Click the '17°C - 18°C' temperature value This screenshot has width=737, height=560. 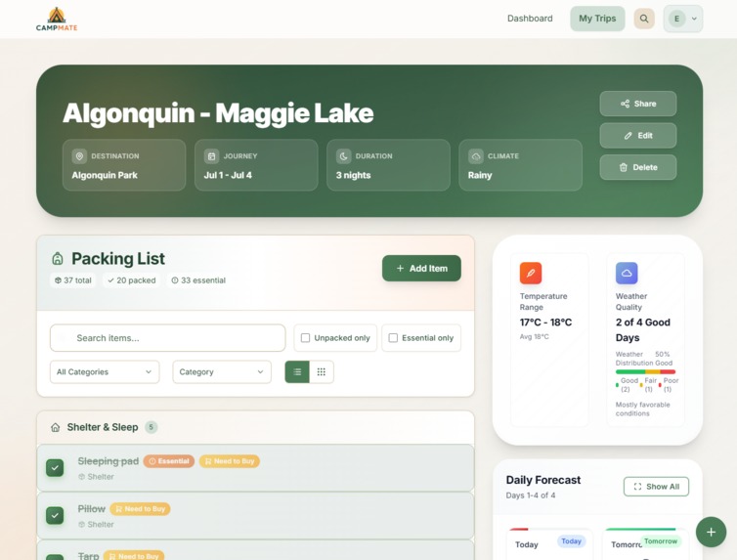[x=545, y=323]
